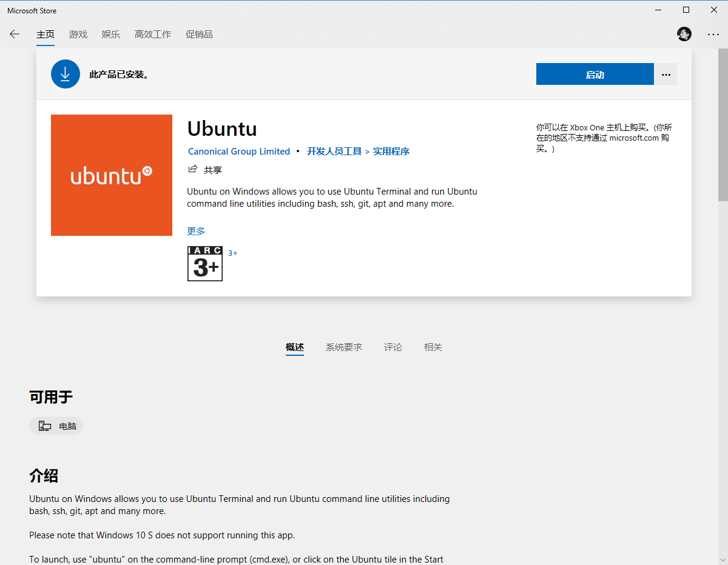Go to the 促销品 tab

(199, 35)
